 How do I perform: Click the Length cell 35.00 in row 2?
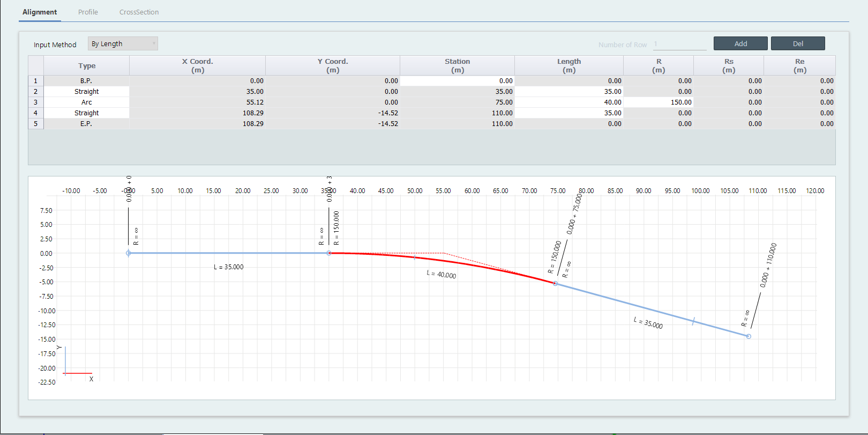[569, 92]
